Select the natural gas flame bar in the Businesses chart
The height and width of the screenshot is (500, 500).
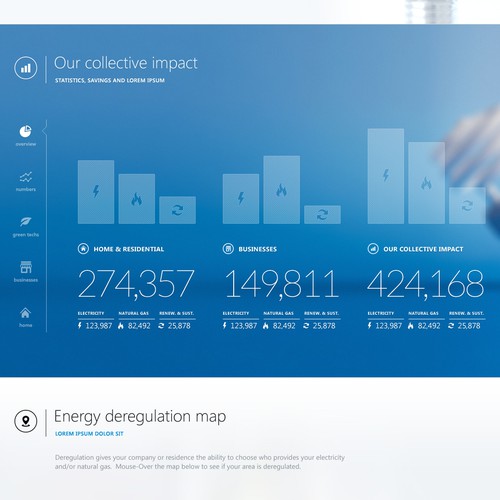282,190
